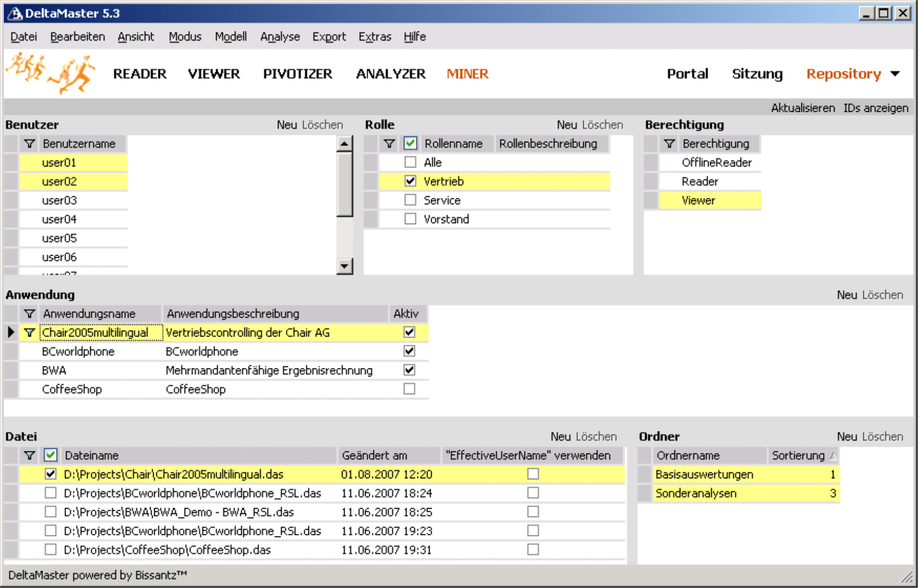Image resolution: width=918 pixels, height=588 pixels.
Task: Open the Analyse menu
Action: point(280,37)
